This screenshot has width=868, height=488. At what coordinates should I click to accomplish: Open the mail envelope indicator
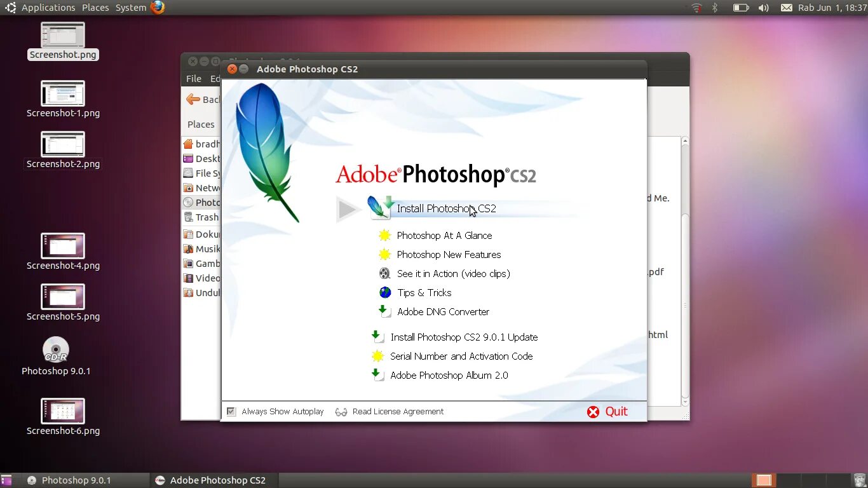pyautogui.click(x=787, y=8)
